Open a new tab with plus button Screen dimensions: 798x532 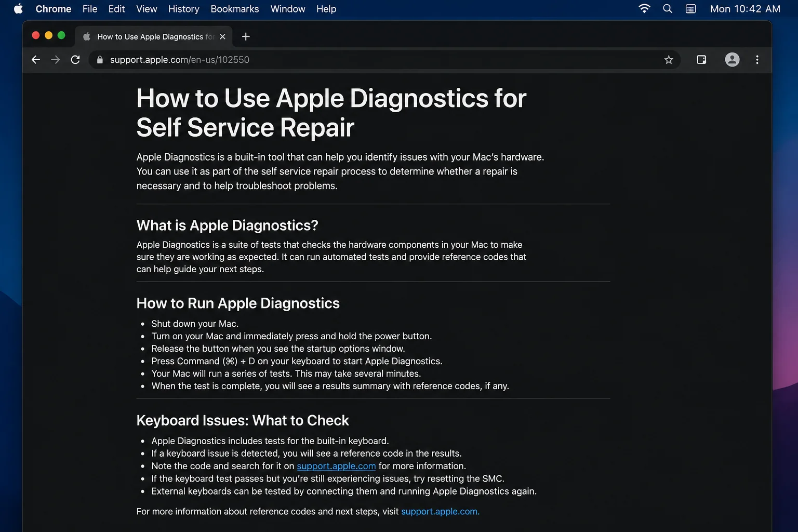tap(246, 36)
